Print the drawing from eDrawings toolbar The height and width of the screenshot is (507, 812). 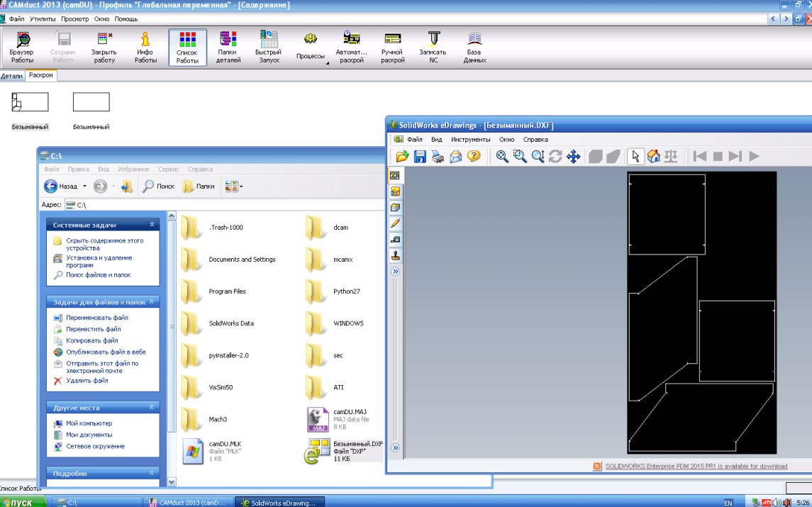(438, 157)
